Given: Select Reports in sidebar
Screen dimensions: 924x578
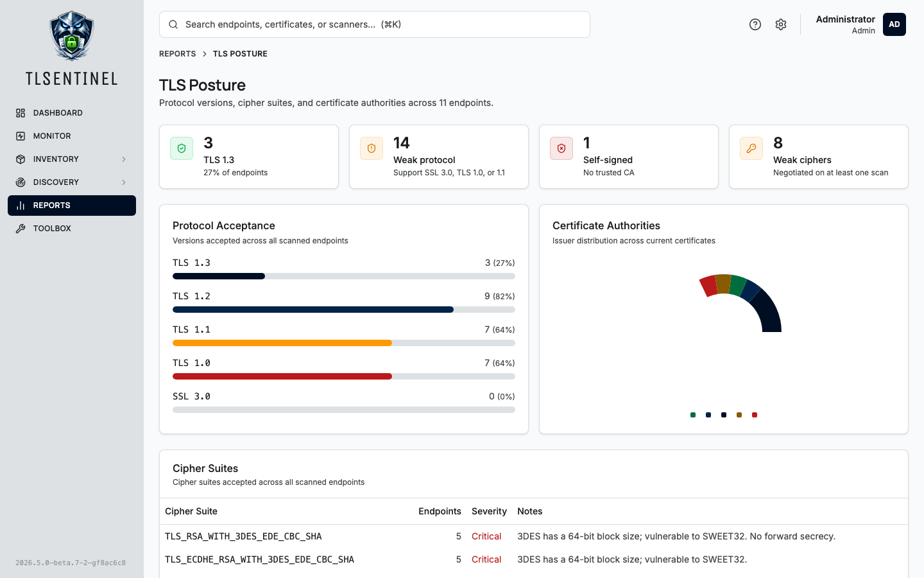Looking at the screenshot, I should 72,206.
